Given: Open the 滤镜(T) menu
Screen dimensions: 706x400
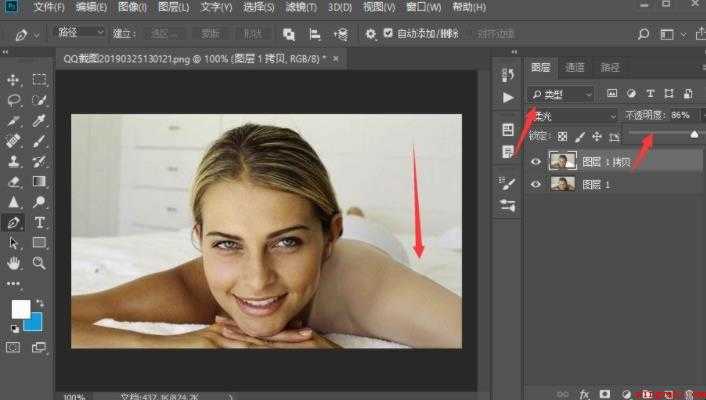Looking at the screenshot, I should tap(301, 7).
